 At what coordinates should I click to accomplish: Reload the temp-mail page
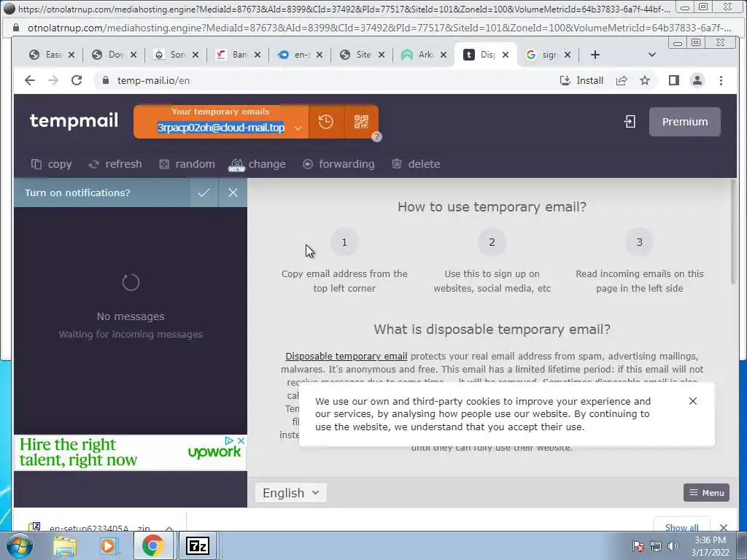coord(77,80)
